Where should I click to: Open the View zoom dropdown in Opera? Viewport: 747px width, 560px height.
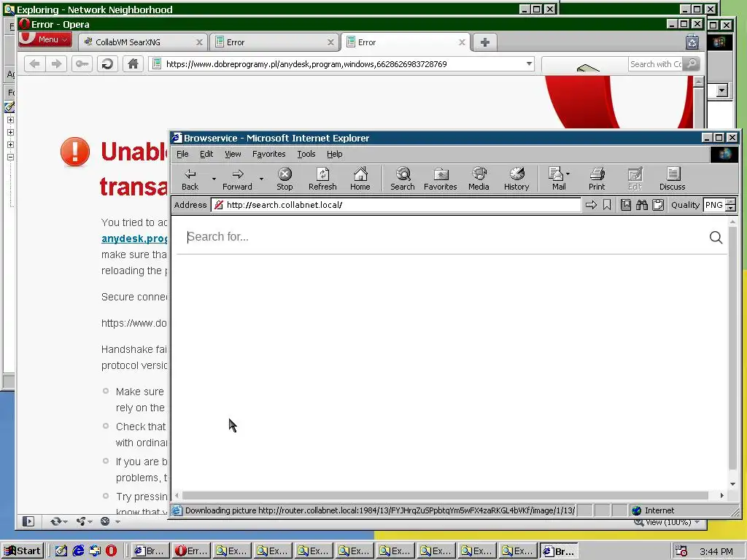tap(698, 522)
